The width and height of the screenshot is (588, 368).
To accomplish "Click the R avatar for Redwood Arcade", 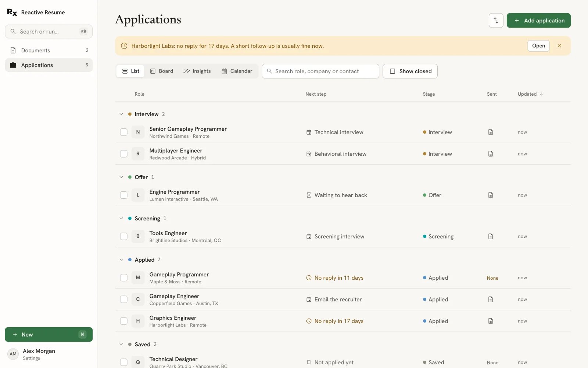I will (x=138, y=154).
